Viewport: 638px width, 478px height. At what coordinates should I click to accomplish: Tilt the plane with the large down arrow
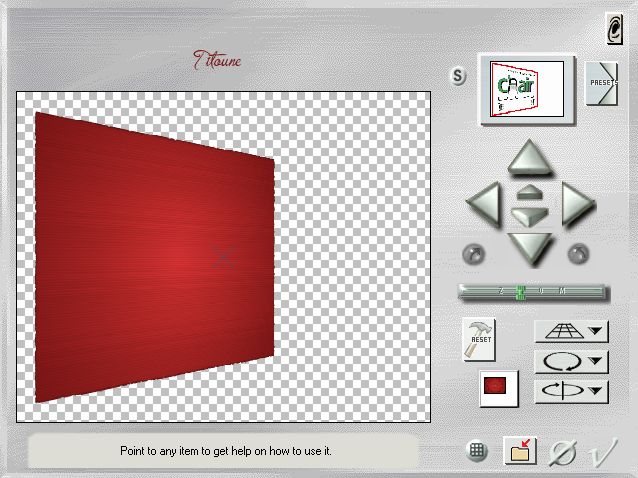tap(530, 249)
